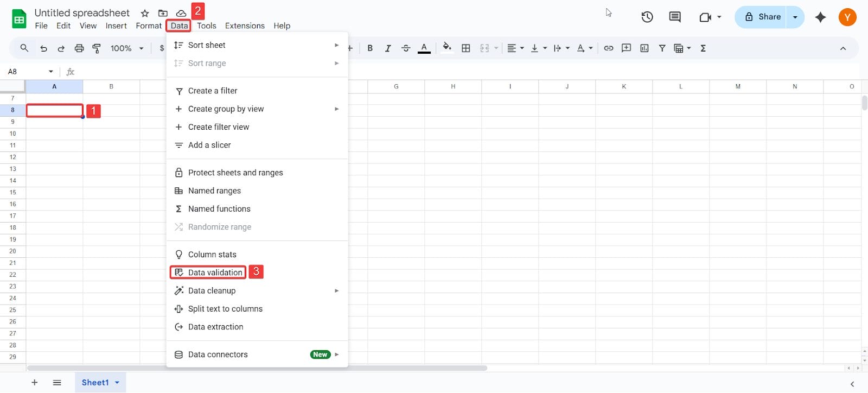The width and height of the screenshot is (868, 393).
Task: Select Create a filter
Action: click(257, 91)
